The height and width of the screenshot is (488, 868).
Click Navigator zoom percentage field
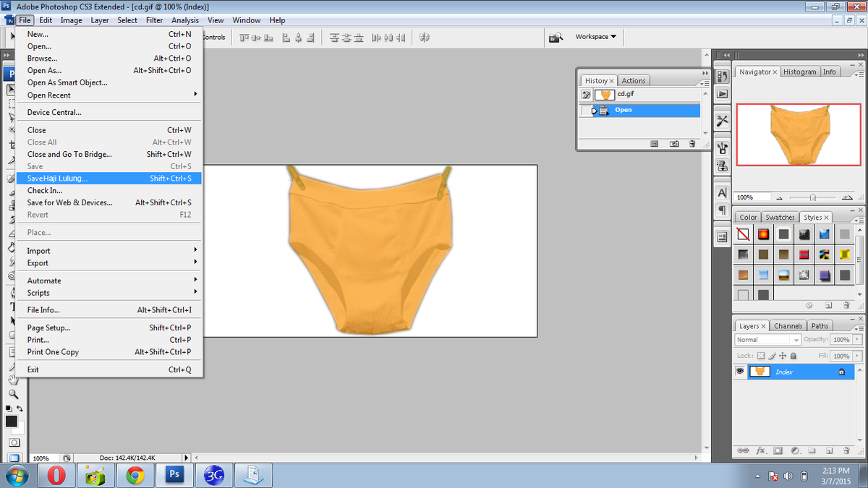click(x=752, y=197)
